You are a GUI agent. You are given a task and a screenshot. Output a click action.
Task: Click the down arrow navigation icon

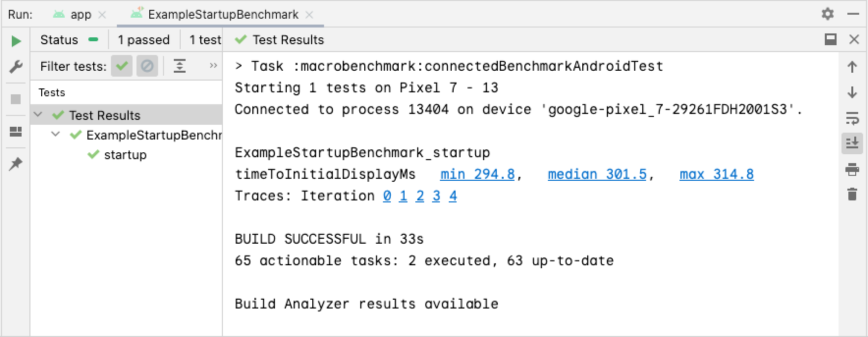click(x=852, y=92)
